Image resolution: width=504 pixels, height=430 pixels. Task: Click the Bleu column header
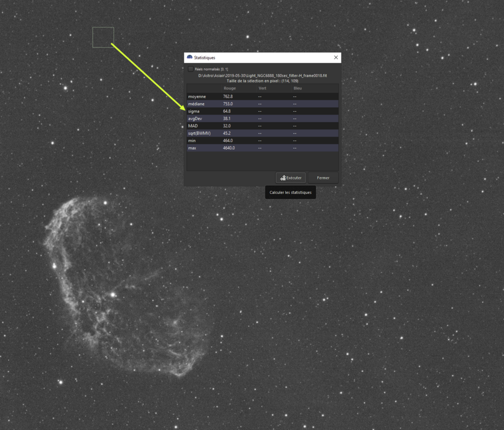coord(297,88)
